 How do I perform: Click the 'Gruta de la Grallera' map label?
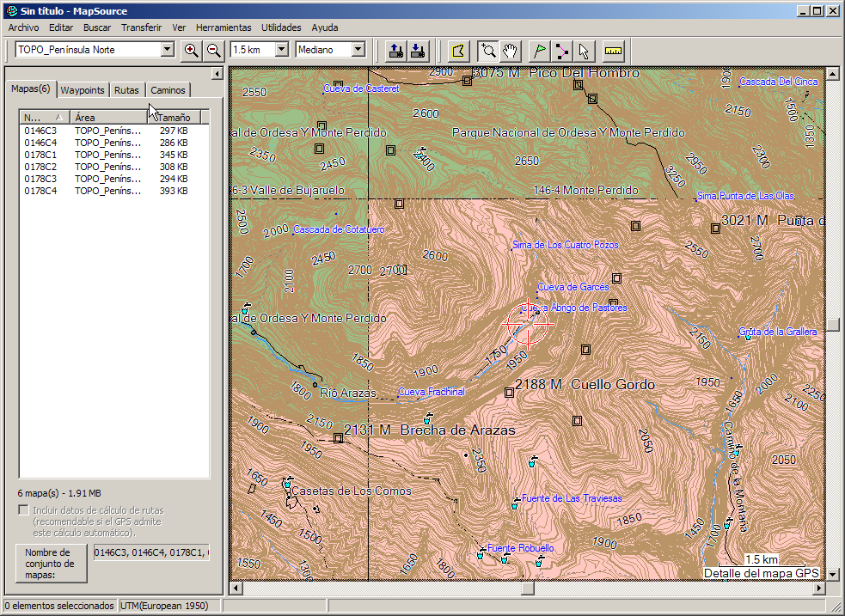(778, 332)
